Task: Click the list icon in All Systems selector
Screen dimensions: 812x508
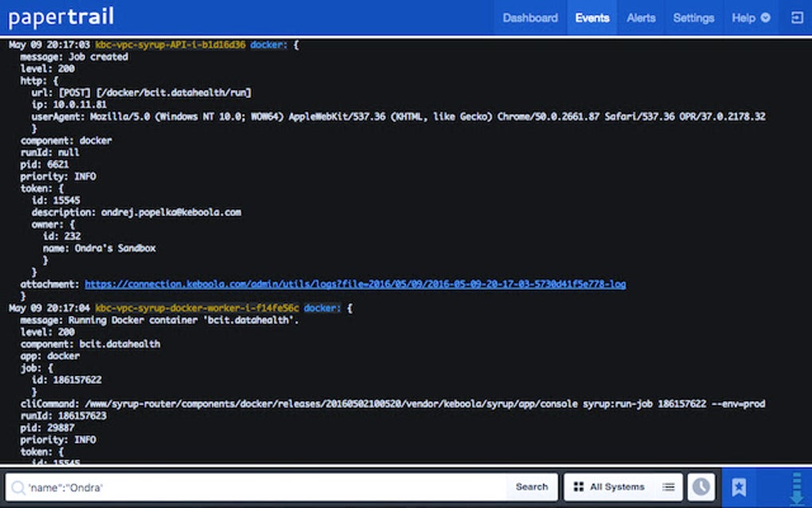Action: point(669,487)
